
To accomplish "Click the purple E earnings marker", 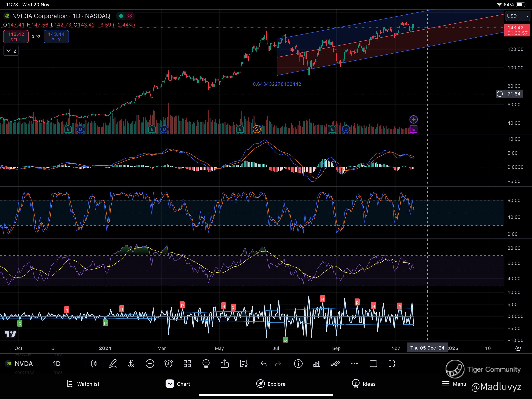I will [413, 130].
